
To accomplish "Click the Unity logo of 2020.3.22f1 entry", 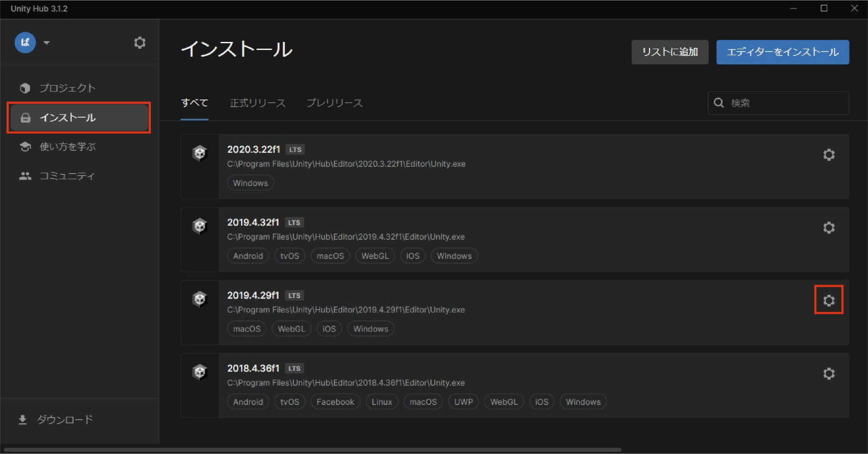I will click(x=200, y=153).
